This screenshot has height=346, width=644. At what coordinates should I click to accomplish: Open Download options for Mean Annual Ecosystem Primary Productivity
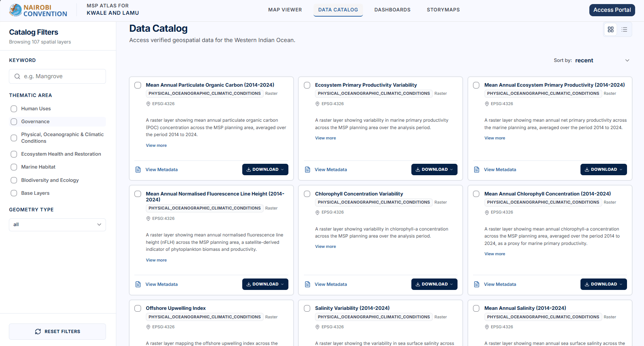point(604,170)
